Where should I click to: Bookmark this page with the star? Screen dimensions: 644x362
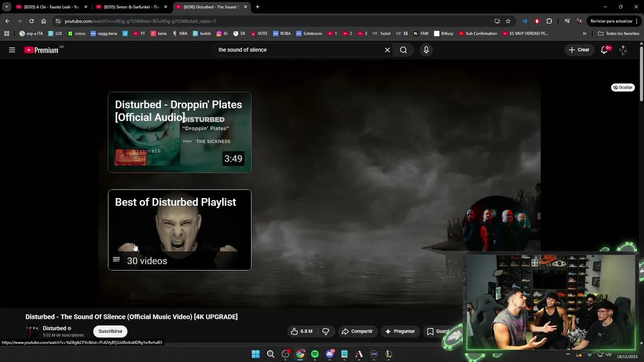tap(508, 21)
